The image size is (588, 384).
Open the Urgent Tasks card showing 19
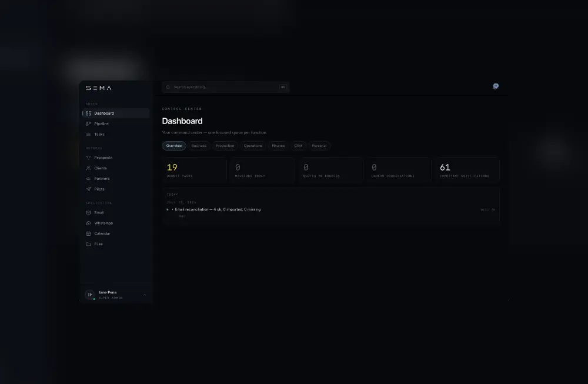pyautogui.click(x=195, y=171)
